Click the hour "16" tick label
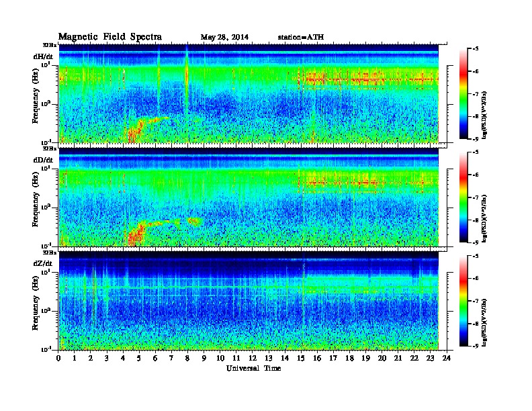This screenshot has width=532, height=411. [317, 359]
